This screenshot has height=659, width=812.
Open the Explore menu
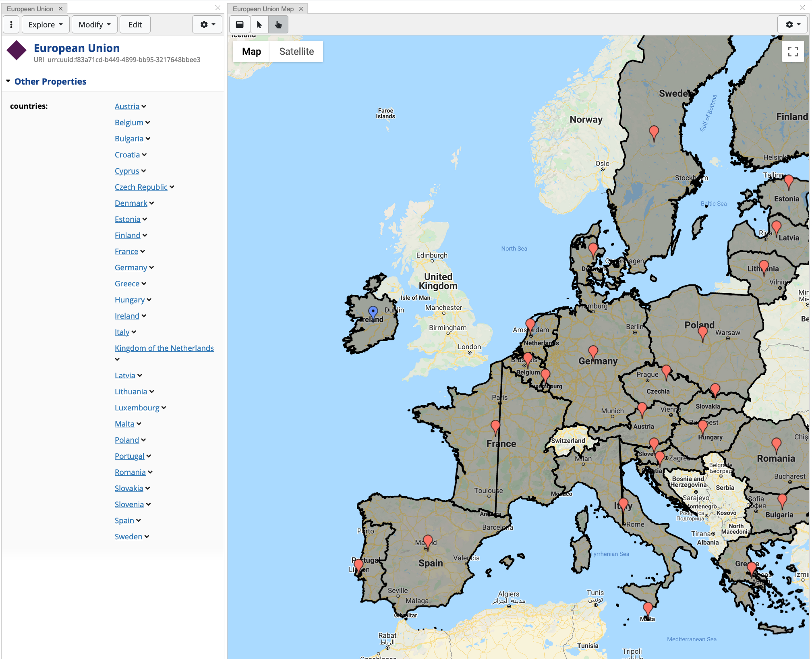(x=45, y=24)
